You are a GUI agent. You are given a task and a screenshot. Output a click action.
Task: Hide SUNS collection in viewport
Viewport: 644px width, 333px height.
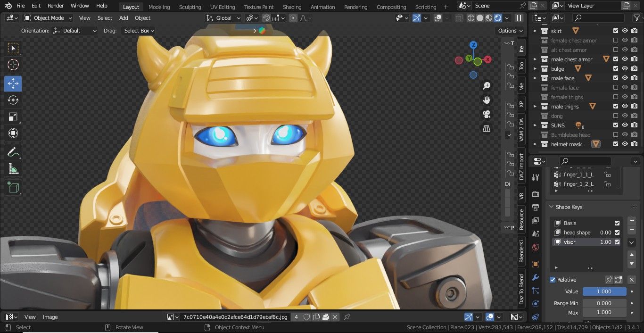pyautogui.click(x=625, y=125)
